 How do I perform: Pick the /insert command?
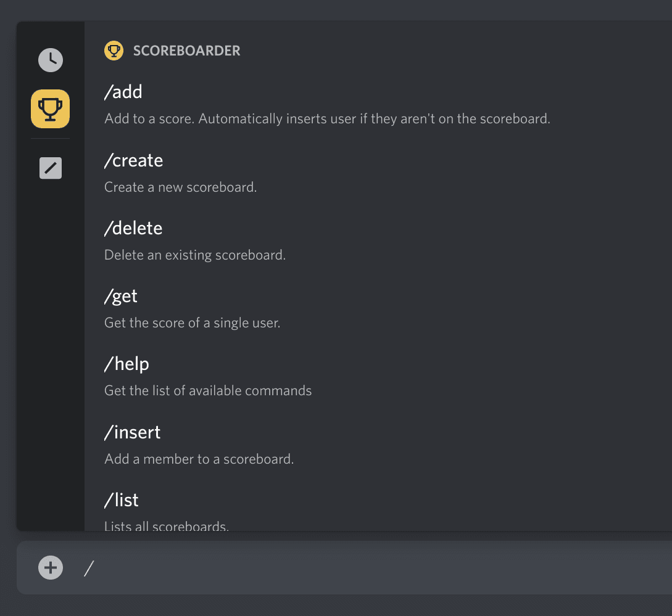pos(132,432)
